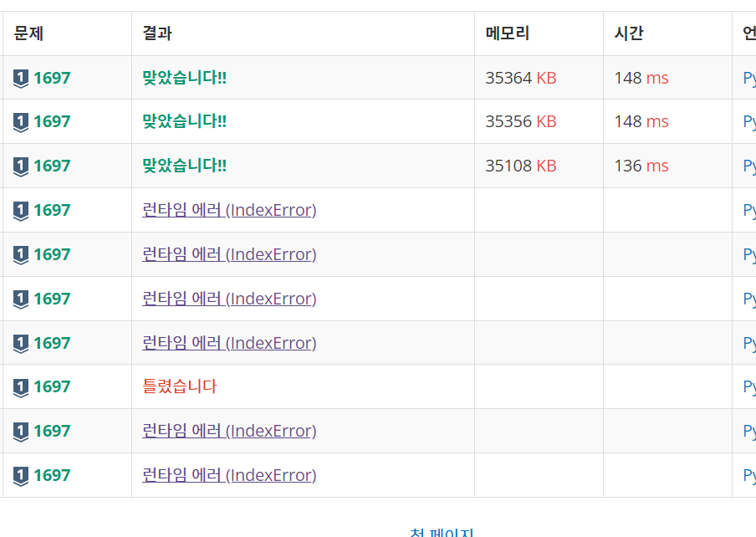The height and width of the screenshot is (537, 756).
Task: Select the tier badge in the ninth row
Action: (19, 431)
